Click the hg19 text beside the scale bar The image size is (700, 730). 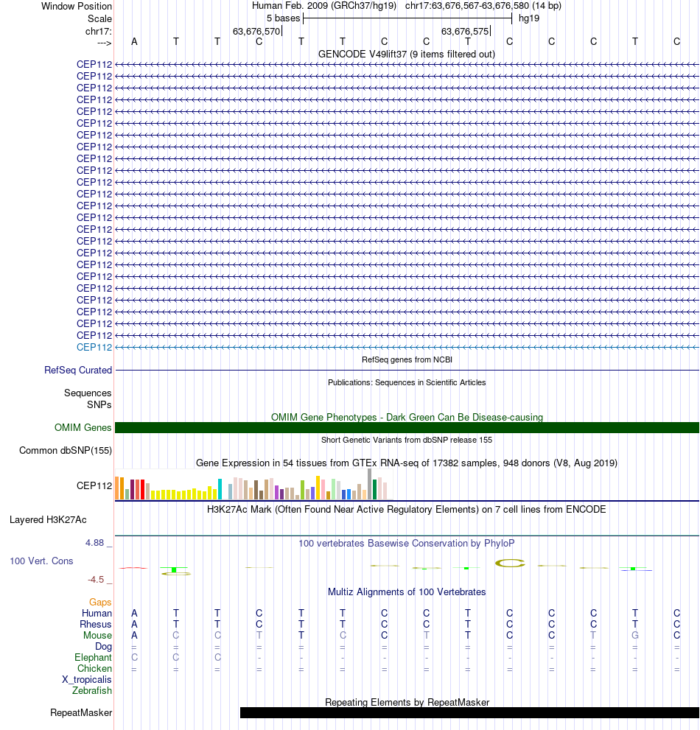pos(528,18)
